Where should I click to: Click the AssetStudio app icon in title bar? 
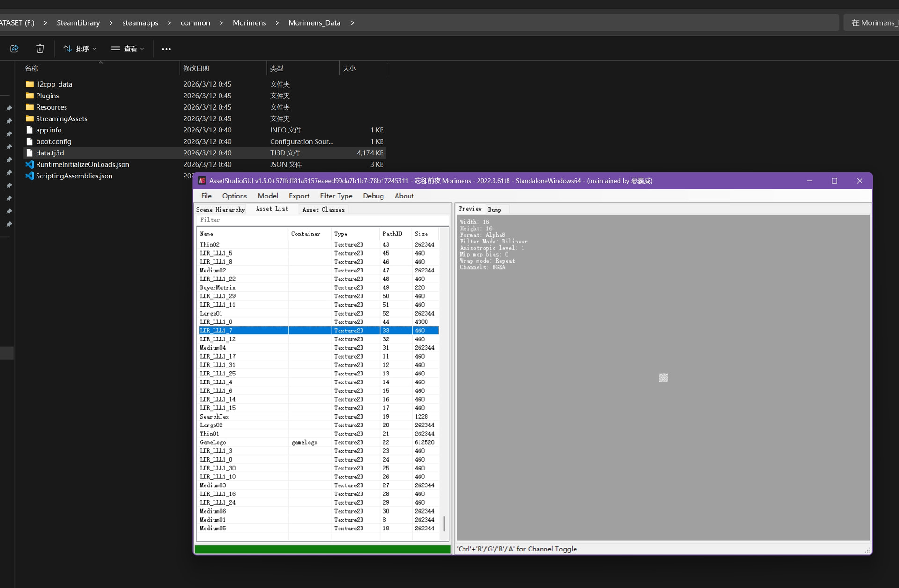click(x=202, y=181)
